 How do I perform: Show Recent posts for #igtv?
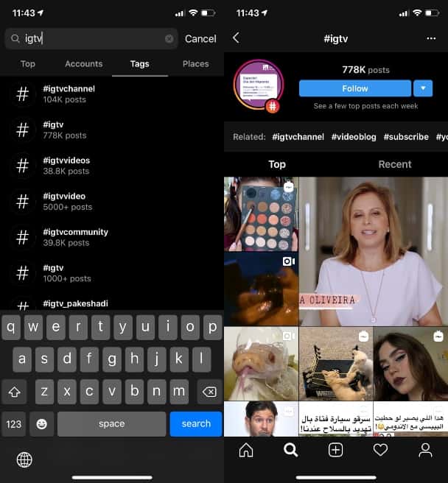[395, 164]
